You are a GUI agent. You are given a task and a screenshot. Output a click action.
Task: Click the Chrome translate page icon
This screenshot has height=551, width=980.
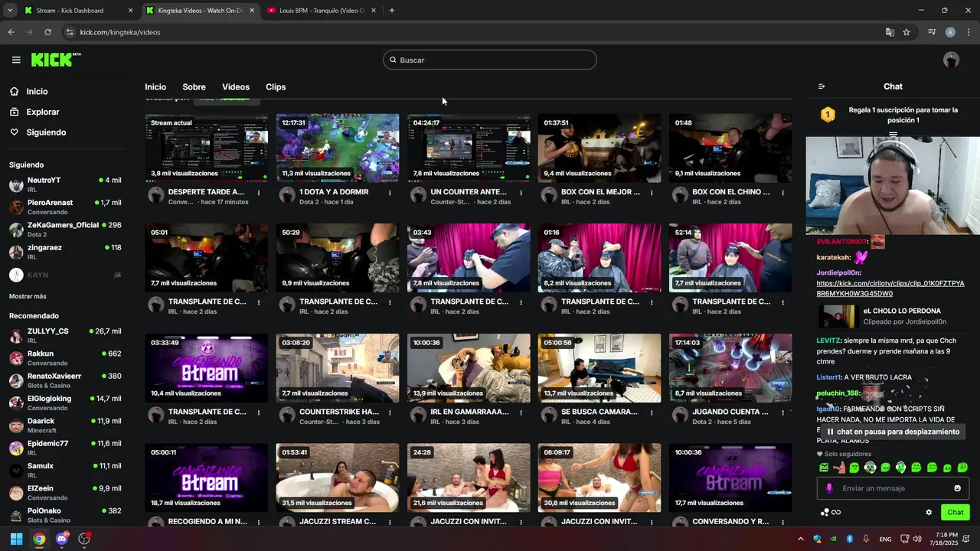(890, 32)
